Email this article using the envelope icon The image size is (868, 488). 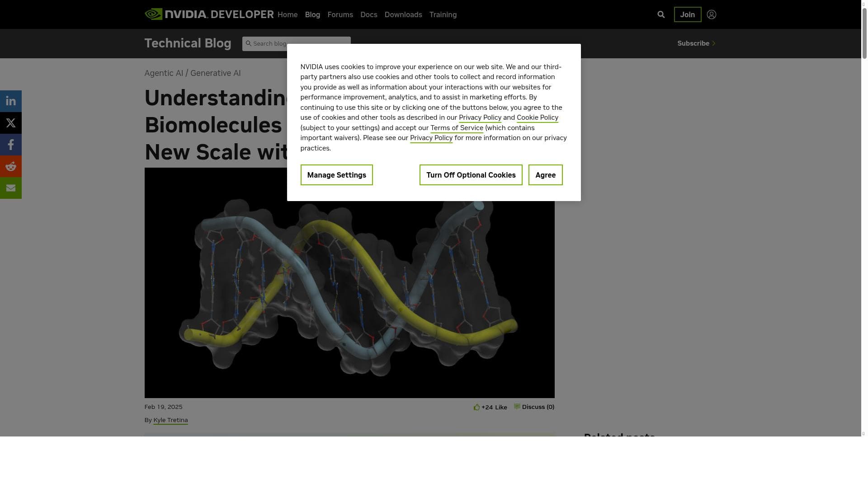[x=11, y=188]
